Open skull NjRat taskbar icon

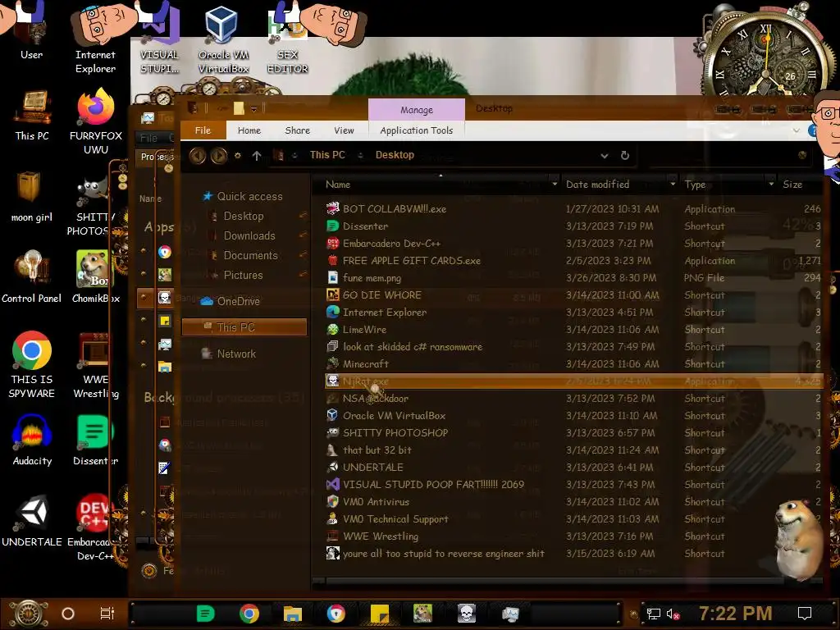coord(467,614)
